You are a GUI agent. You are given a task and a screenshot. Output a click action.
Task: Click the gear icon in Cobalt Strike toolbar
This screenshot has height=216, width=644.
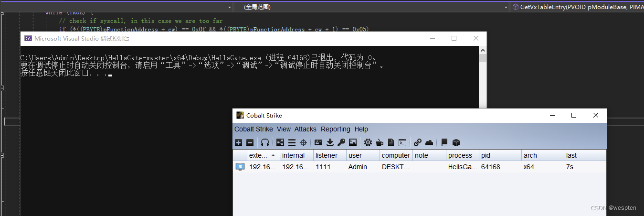point(368,142)
